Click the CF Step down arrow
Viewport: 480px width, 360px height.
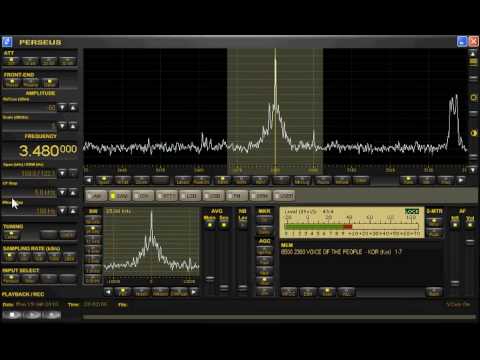coord(62,192)
